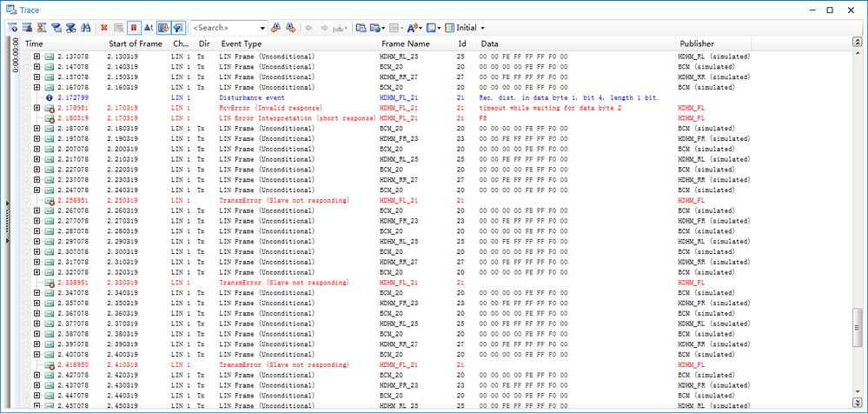Screen dimensions: 868x414
Task: Open the Search box dropdown arrow
Action: [263, 27]
